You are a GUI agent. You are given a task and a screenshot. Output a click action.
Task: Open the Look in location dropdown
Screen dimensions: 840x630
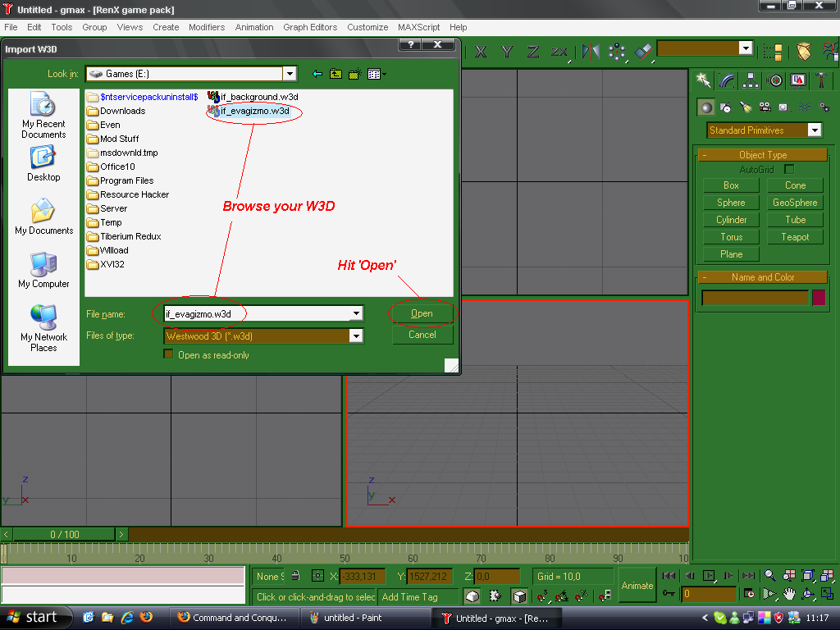(290, 73)
